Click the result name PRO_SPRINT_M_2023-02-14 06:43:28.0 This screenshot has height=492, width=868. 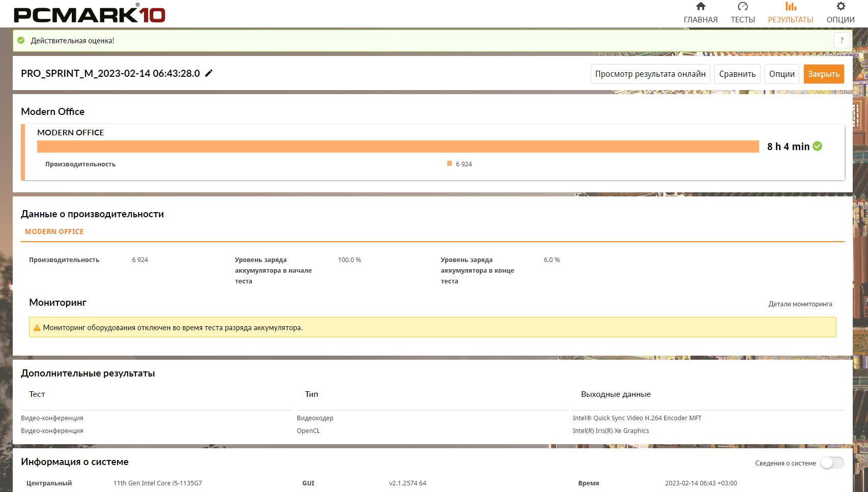[110, 73]
